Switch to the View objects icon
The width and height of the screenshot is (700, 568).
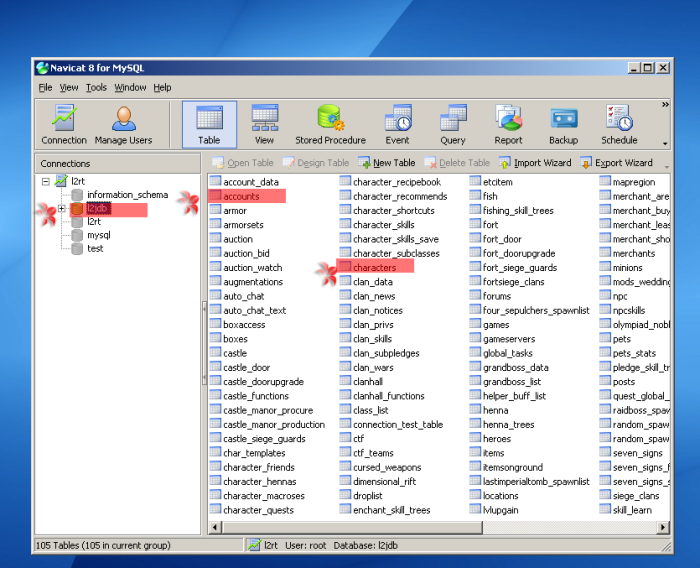tap(264, 125)
